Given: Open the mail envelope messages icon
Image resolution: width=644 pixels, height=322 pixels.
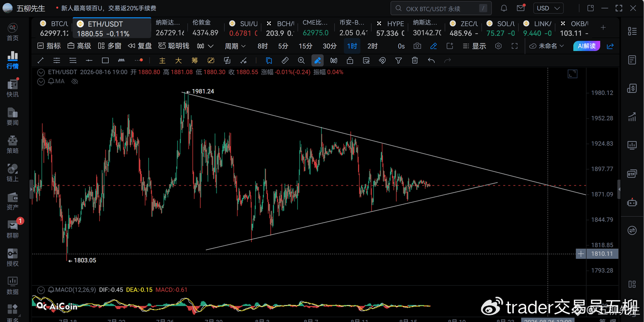Looking at the screenshot, I should click(521, 8).
